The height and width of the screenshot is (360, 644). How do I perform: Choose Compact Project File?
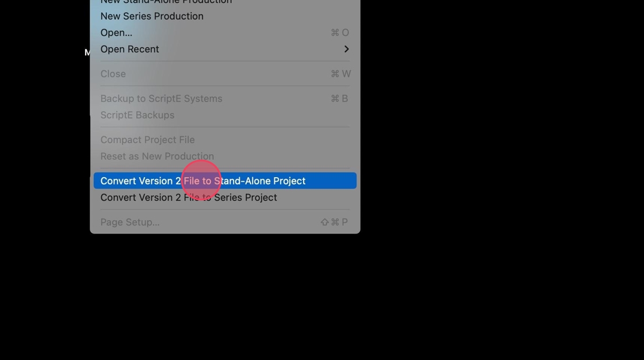coord(225,139)
